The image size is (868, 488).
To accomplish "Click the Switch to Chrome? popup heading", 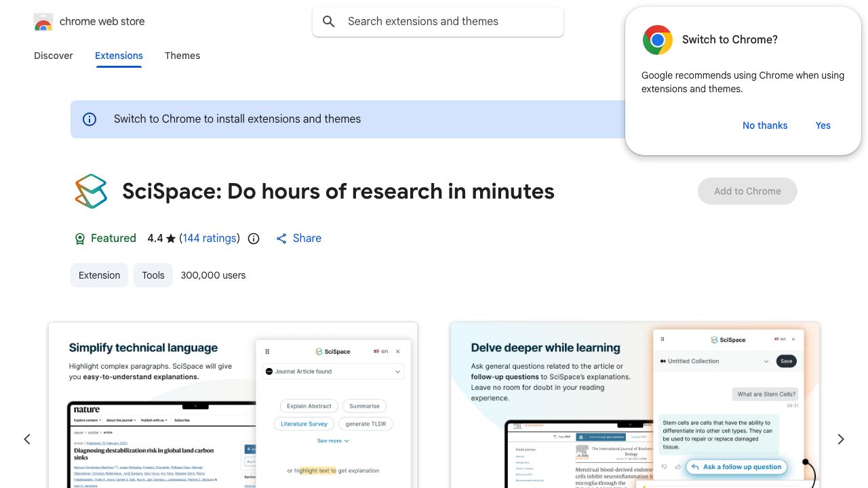I will (730, 40).
